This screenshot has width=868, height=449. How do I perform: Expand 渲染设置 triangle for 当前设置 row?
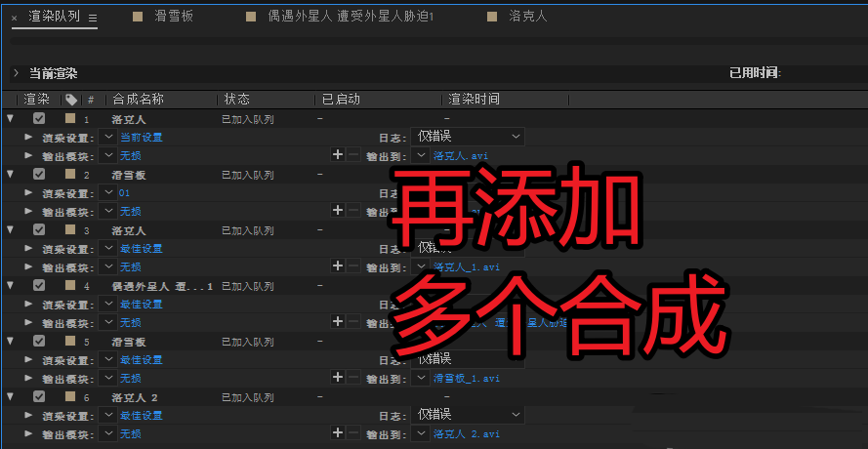coord(28,138)
